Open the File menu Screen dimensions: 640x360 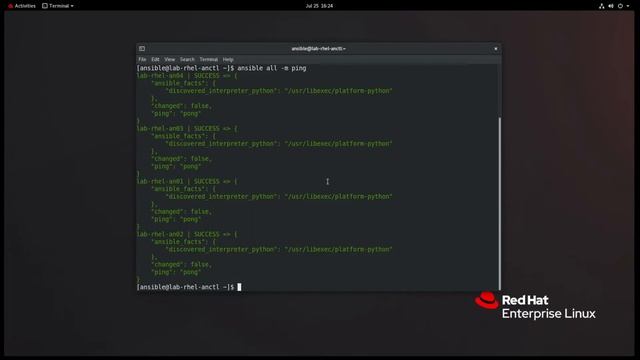pyautogui.click(x=142, y=59)
